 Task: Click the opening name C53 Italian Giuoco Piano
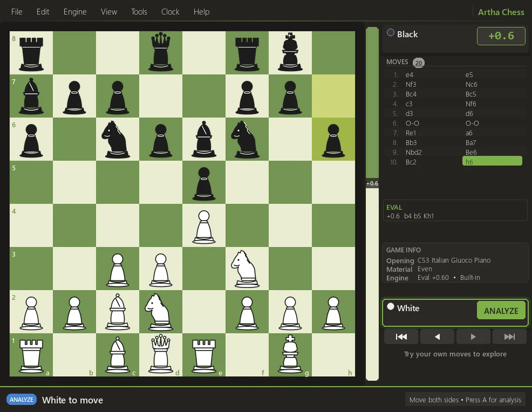coord(454,260)
